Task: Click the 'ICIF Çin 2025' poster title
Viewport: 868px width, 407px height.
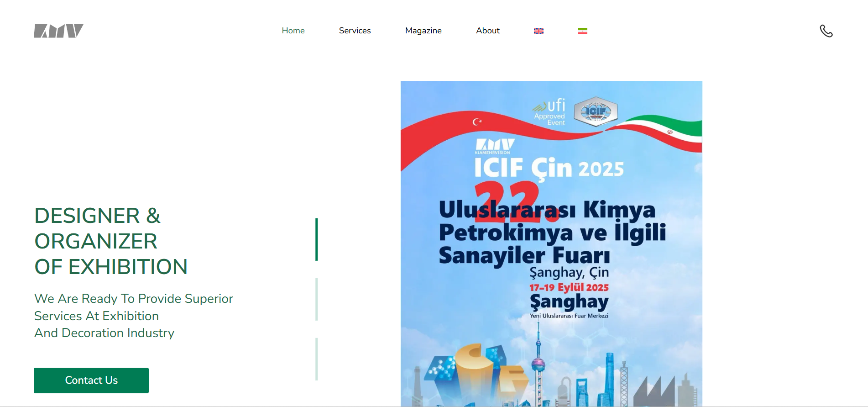Action: point(549,169)
